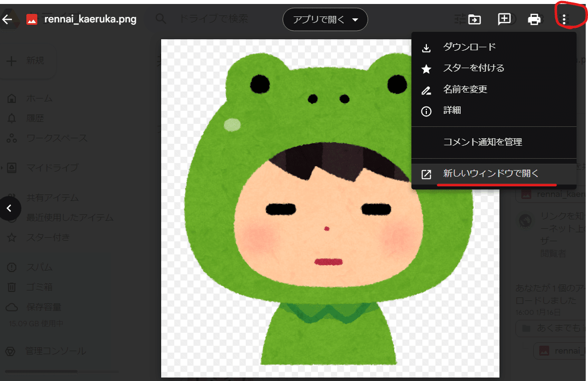Open ホーム in the sidebar

[x=39, y=98]
